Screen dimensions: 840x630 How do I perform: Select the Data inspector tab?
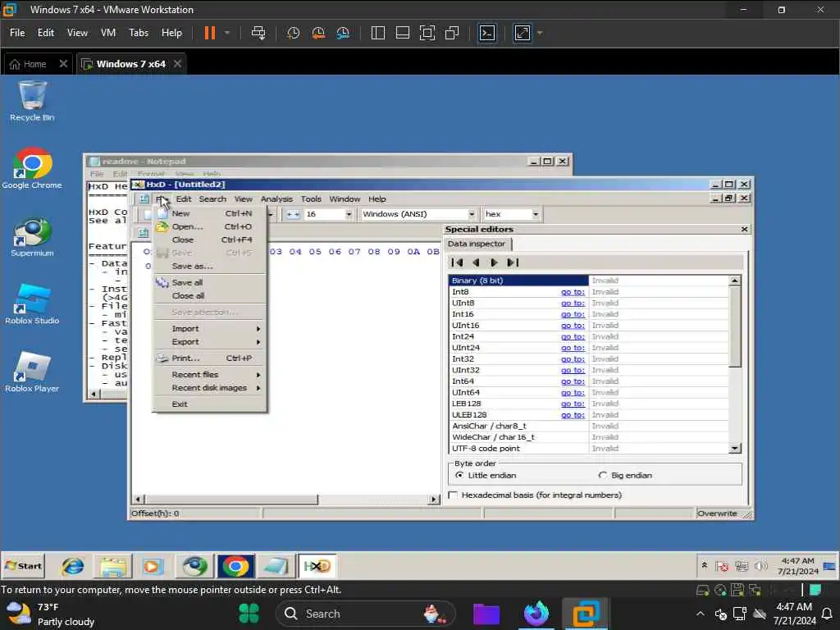coord(477,244)
